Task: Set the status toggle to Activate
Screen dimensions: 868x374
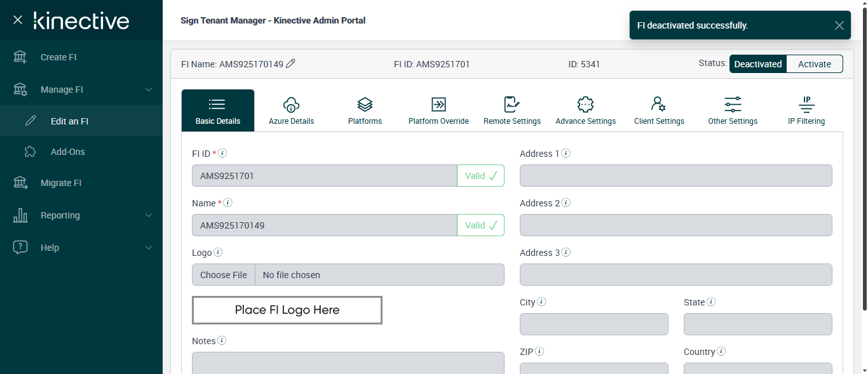Action: coord(815,64)
